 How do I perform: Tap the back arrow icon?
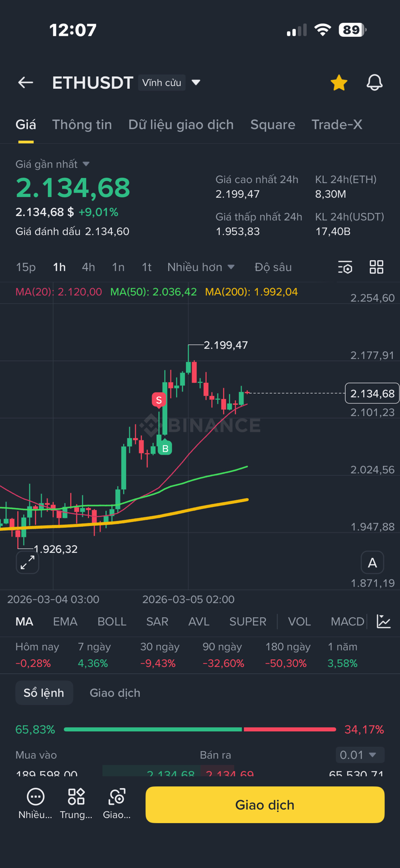(26, 83)
